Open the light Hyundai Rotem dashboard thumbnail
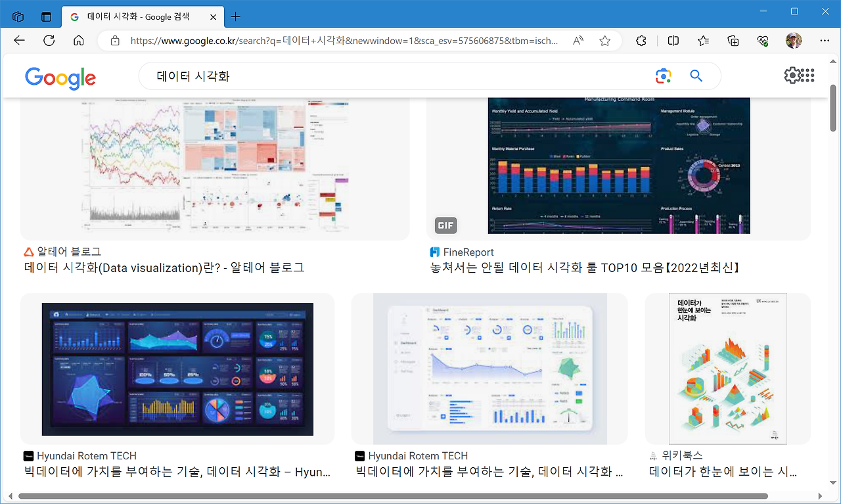Image resolution: width=841 pixels, height=504 pixels. 489,369
